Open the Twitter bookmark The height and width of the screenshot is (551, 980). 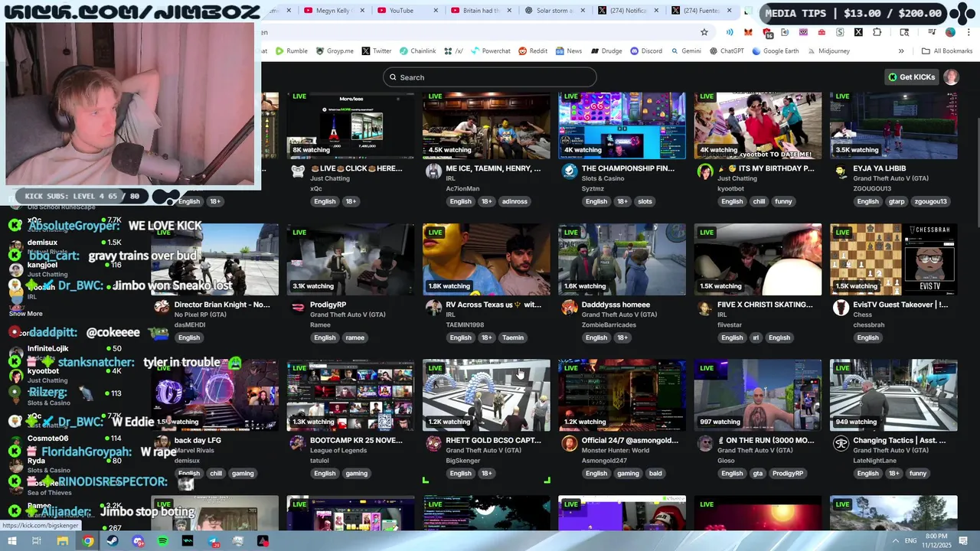coord(377,51)
